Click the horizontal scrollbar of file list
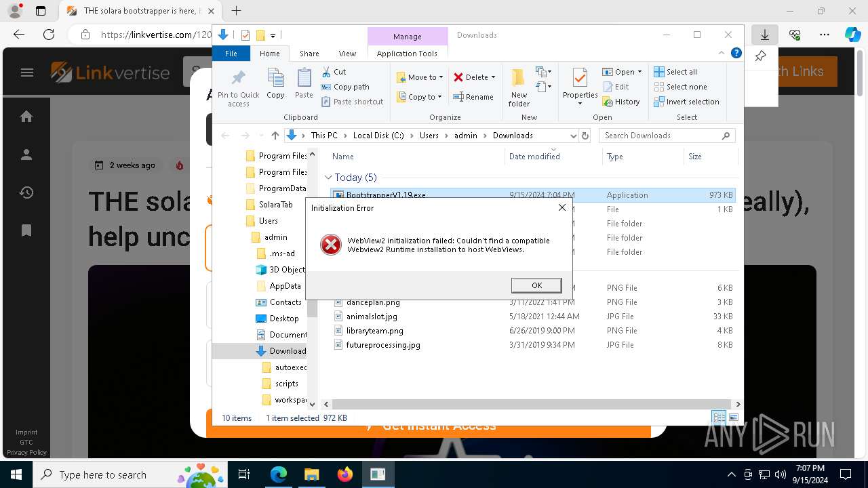This screenshot has width=868, height=488. click(531, 404)
